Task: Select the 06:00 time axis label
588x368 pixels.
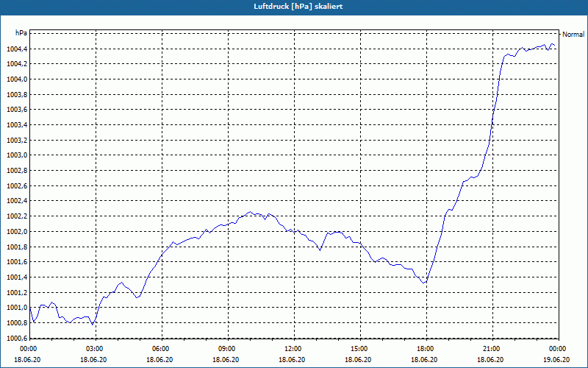Action: [159, 349]
